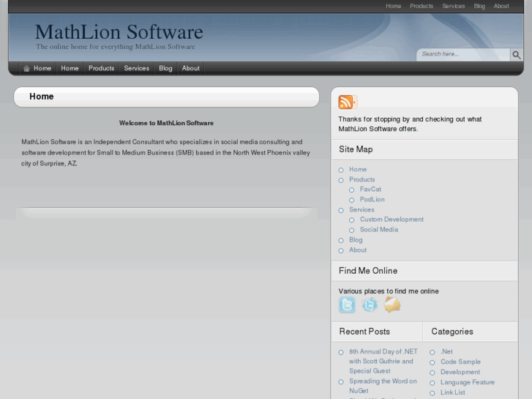Click 'Various places to find me online' text
The image size is (532, 399).
[x=389, y=291]
